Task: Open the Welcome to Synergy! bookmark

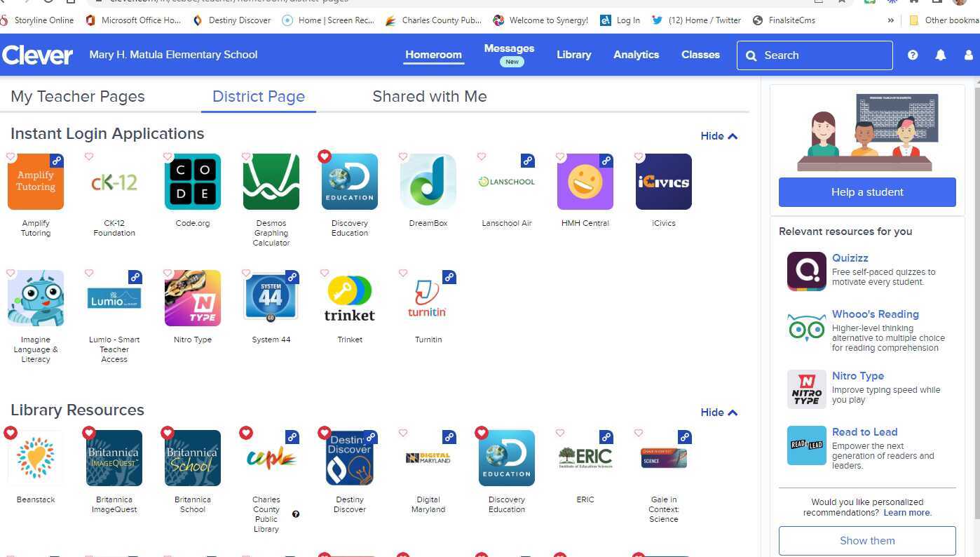Action: [x=540, y=20]
